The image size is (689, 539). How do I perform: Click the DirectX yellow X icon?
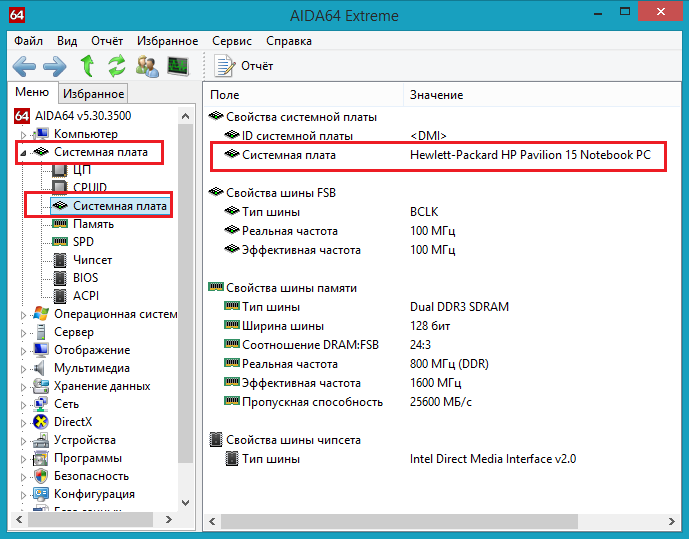(41, 422)
